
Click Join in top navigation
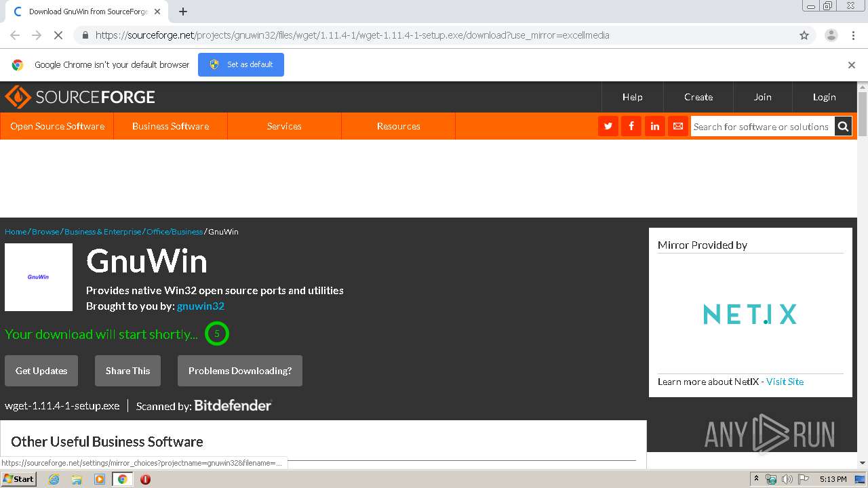click(x=763, y=97)
